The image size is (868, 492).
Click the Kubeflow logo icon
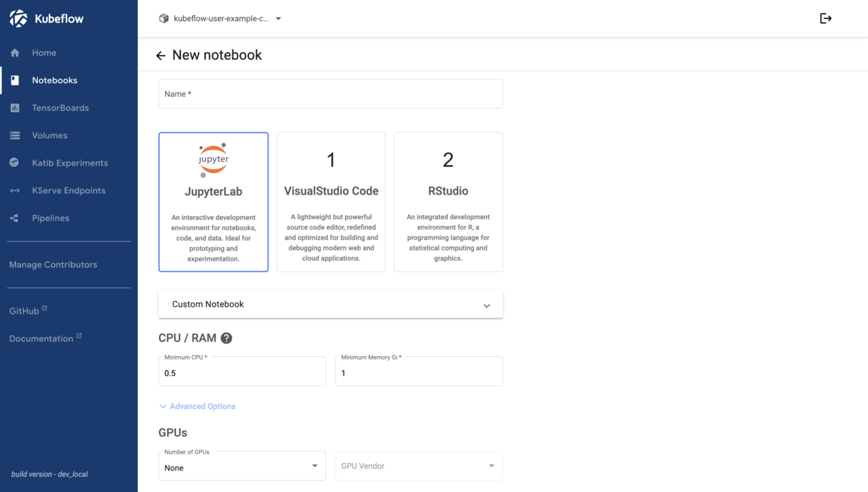point(18,18)
